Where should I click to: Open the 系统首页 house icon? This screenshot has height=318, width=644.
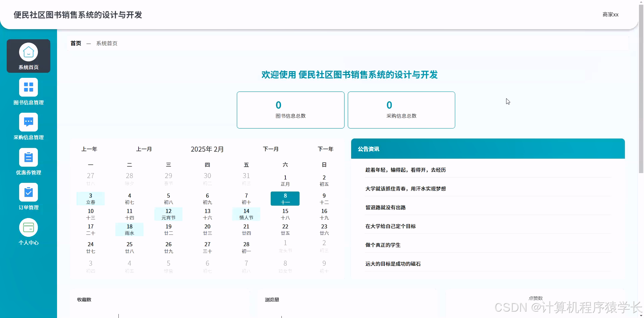tap(29, 52)
